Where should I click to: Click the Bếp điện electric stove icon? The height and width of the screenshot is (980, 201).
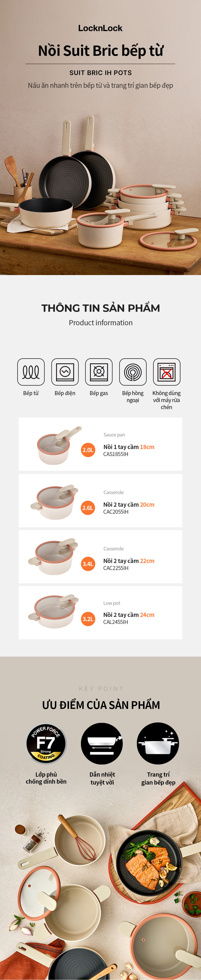point(65,372)
